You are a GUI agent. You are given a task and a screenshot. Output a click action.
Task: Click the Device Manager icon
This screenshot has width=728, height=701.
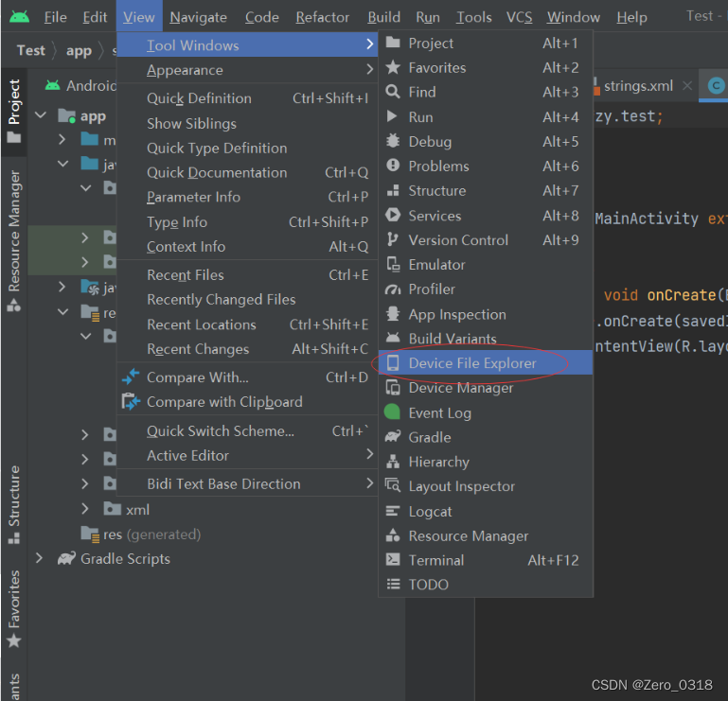tap(393, 387)
